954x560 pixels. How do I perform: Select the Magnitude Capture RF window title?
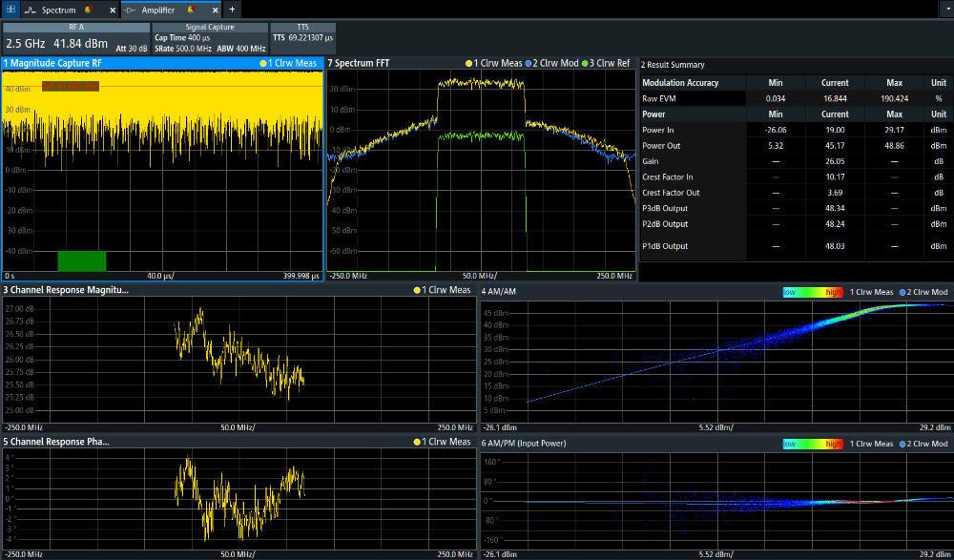(52, 64)
